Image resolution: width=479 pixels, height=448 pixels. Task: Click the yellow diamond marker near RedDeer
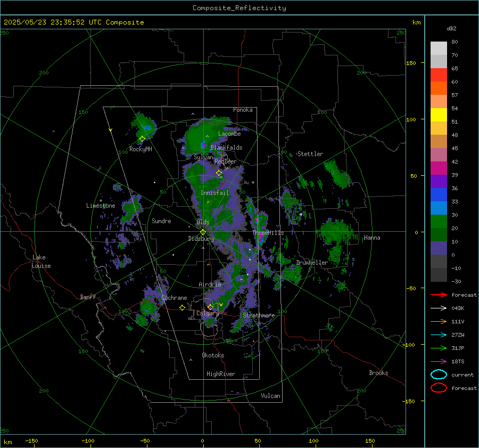click(219, 173)
